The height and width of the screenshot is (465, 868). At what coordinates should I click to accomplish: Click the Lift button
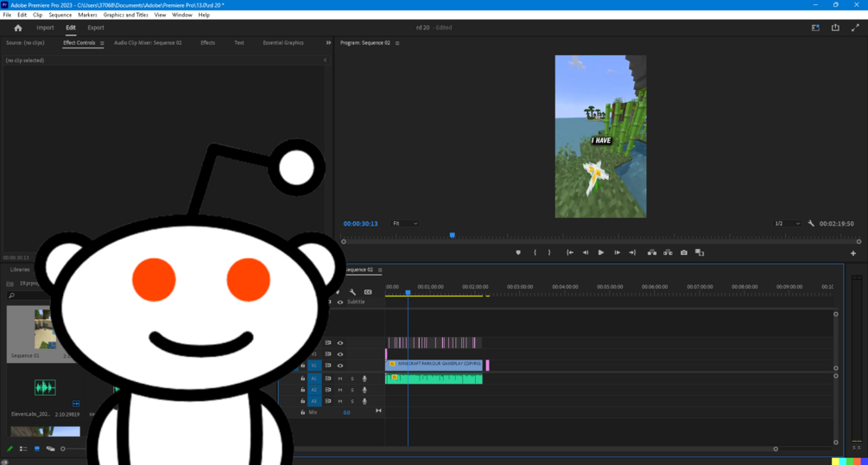(652, 252)
